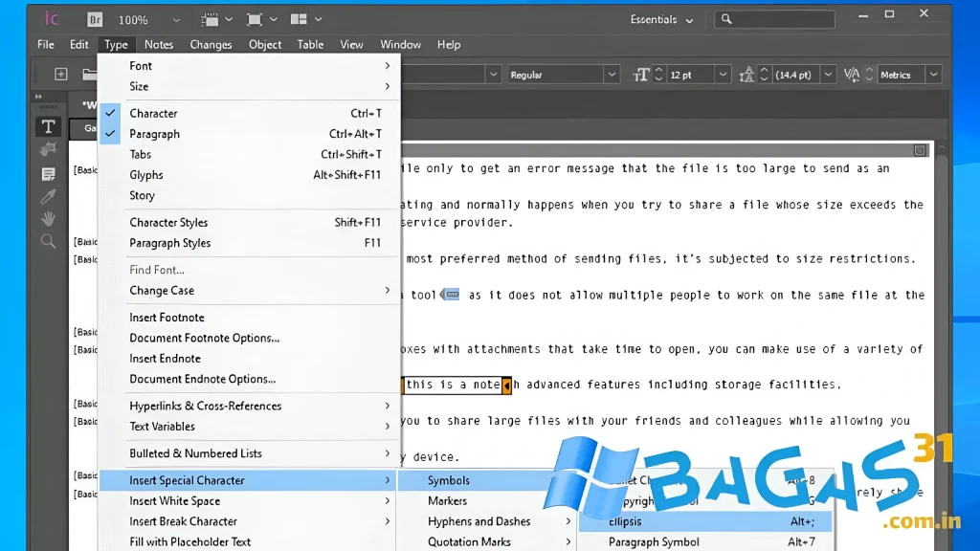Open the leading 14.4 pt dropdown
980x551 pixels.
pos(828,75)
